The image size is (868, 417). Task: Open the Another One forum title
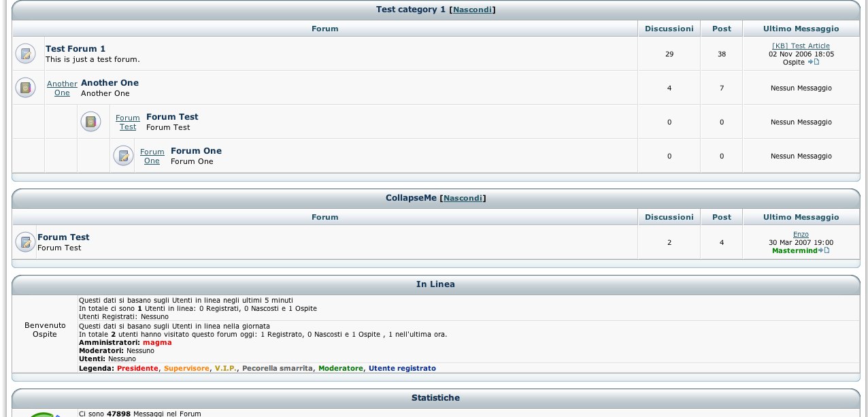[x=110, y=83]
